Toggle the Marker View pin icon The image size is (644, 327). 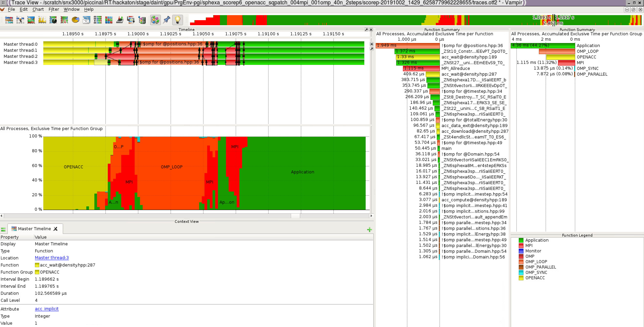(x=167, y=20)
